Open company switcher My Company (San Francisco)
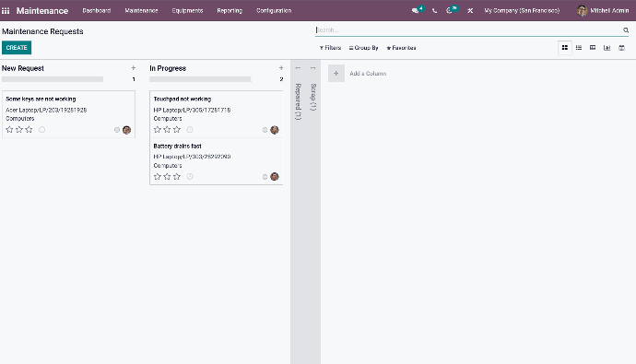 [522, 11]
